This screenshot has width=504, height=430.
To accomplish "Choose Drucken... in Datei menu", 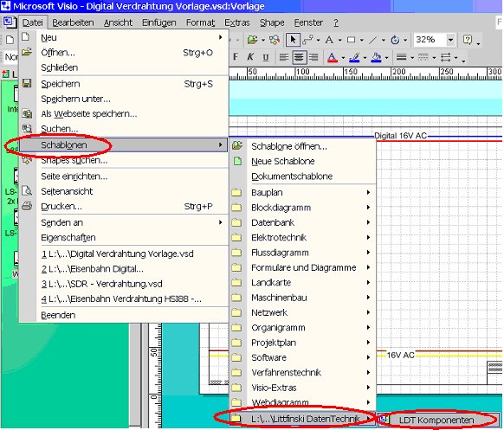I will coord(124,207).
